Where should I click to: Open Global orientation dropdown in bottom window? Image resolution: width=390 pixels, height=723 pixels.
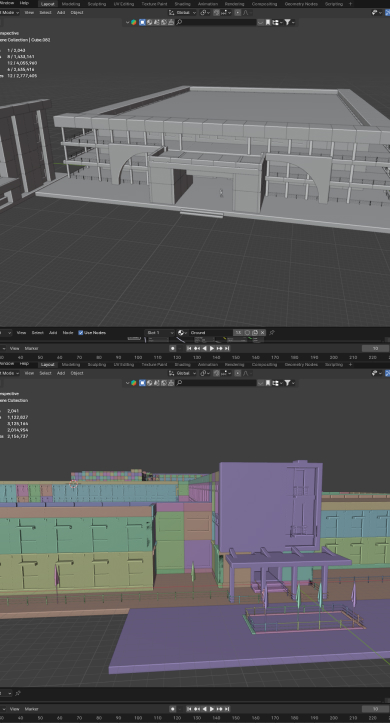[x=183, y=373]
